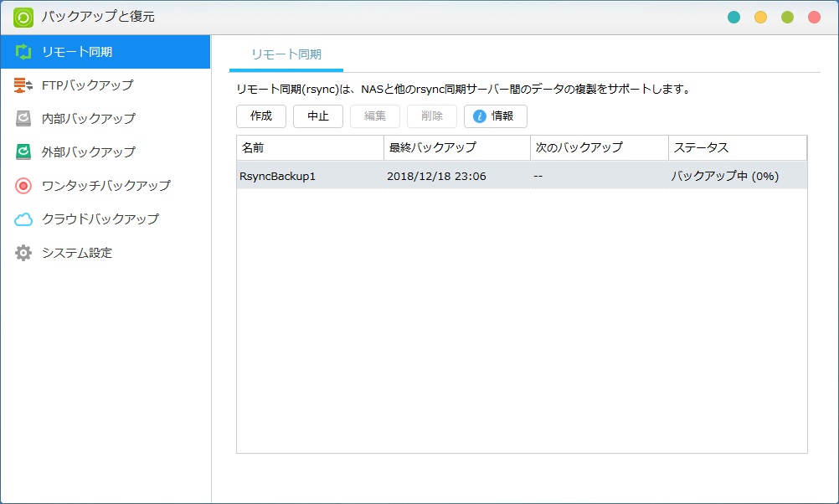Click the cloud backup (クラウドバックアップ) cloud icon
Screen dimensions: 839x504
pos(23,219)
